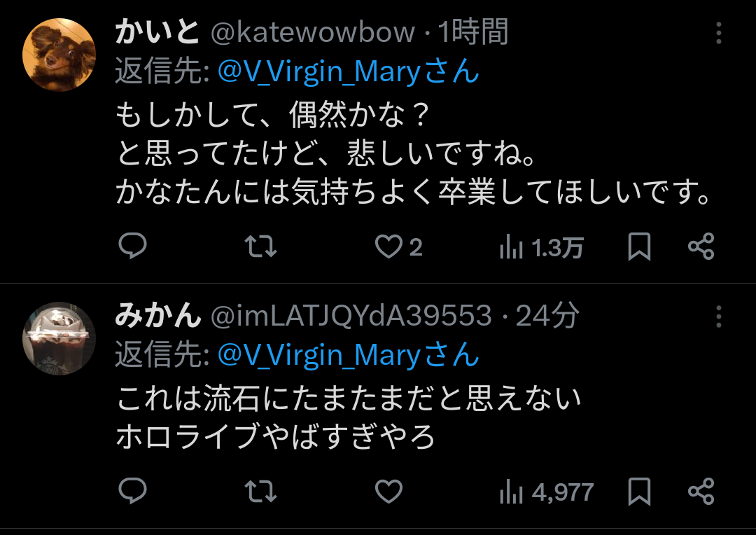View analytics showing 4,977 views
The image size is (756, 535).
point(546,492)
